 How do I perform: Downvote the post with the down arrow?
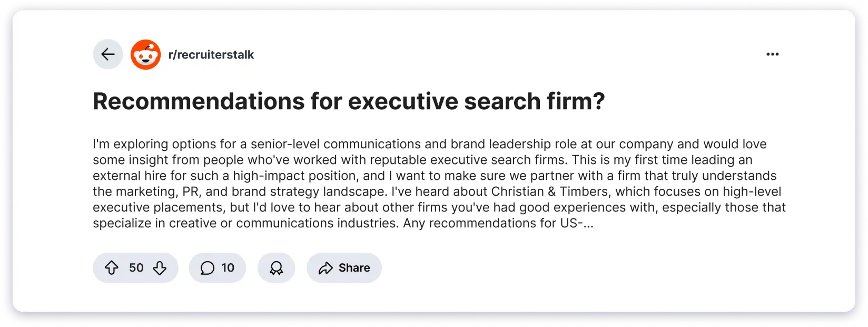click(160, 268)
